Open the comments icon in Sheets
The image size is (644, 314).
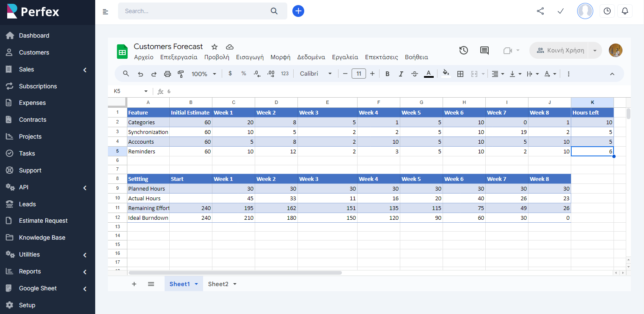pos(484,50)
